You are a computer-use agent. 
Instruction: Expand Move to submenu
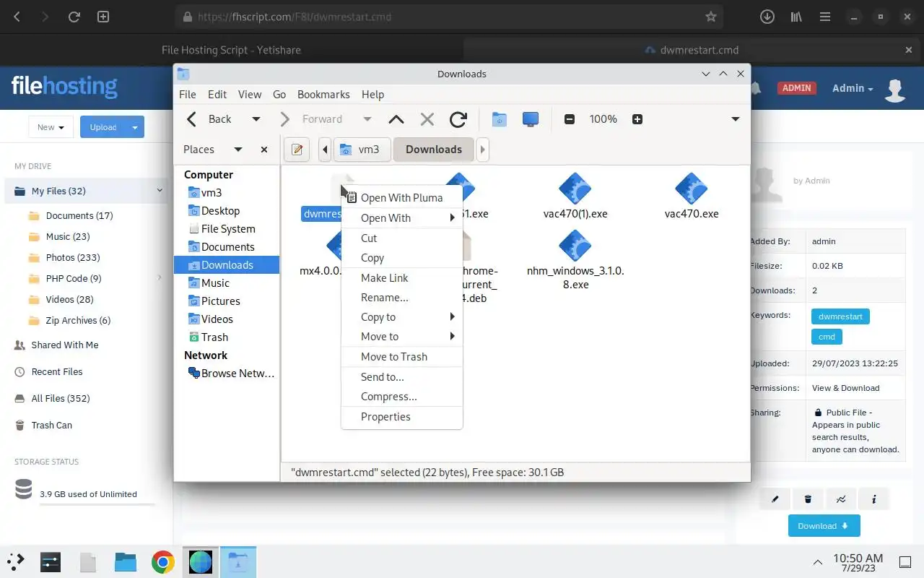click(x=401, y=337)
